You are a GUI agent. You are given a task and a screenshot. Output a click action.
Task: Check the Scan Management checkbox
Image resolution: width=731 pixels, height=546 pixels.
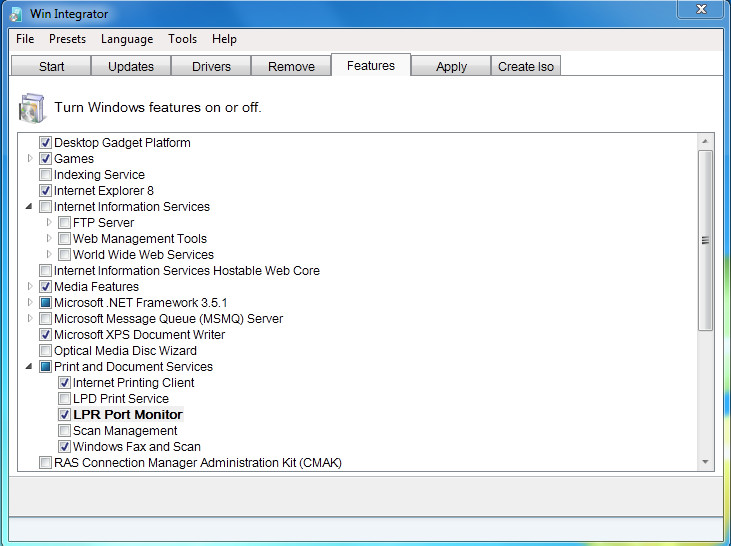coord(64,431)
